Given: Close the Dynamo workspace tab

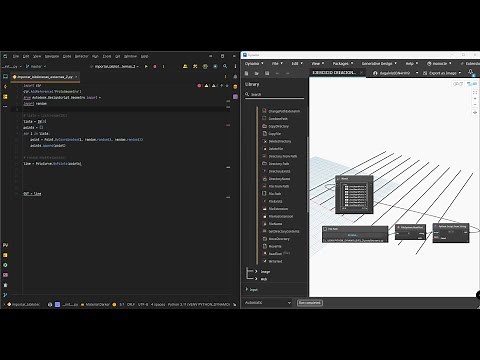Looking at the screenshot, I should [x=361, y=73].
